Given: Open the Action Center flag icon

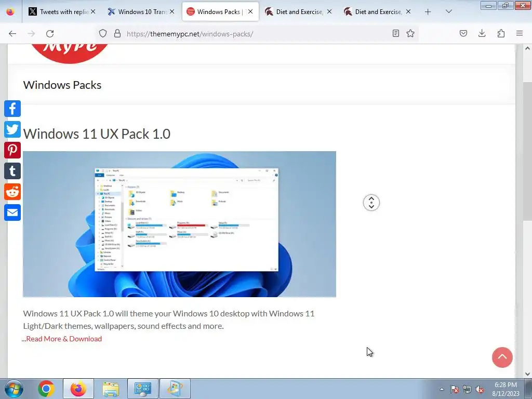Looking at the screenshot, I should tap(455, 389).
